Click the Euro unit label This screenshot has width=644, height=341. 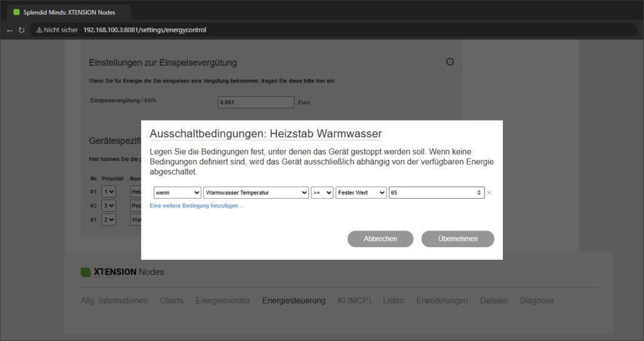tap(304, 102)
